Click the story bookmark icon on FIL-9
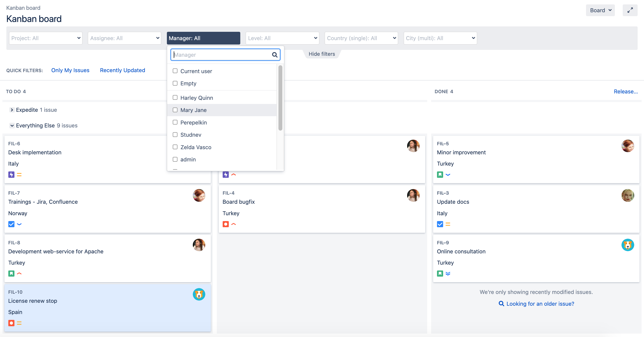The height and width of the screenshot is (337, 644). [440, 274]
